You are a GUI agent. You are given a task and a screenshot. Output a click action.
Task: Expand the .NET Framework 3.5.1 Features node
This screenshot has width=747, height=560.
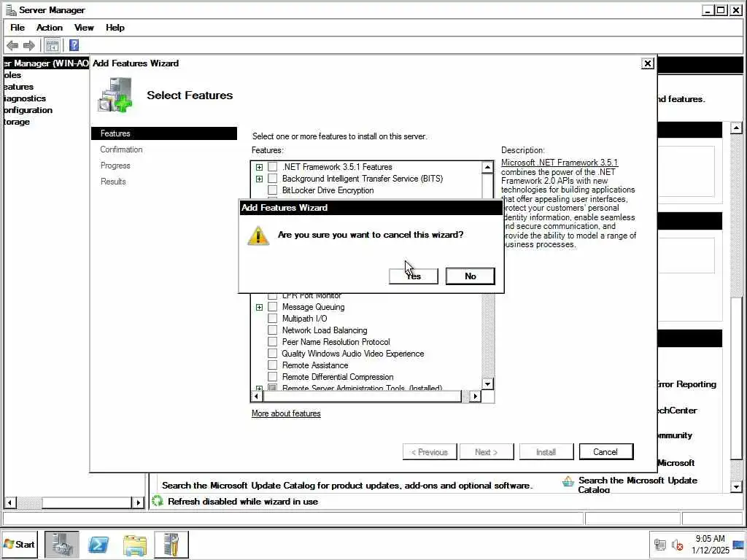point(259,167)
